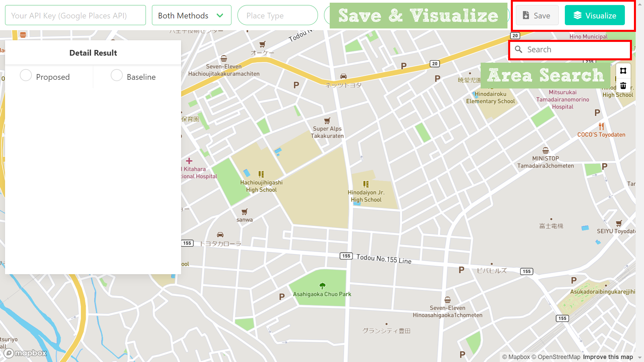The image size is (644, 362).
Task: Click the trash icon to delete drawn area
Action: [x=623, y=86]
